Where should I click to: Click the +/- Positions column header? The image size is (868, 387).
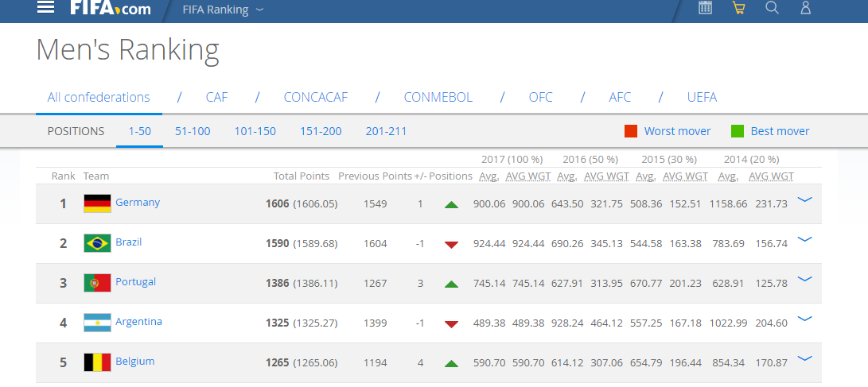point(443,176)
